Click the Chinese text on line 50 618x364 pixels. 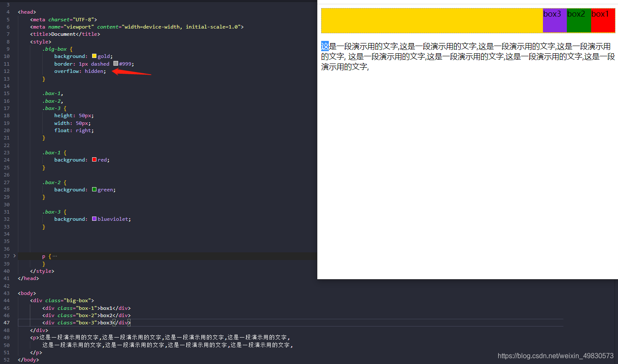click(x=168, y=345)
